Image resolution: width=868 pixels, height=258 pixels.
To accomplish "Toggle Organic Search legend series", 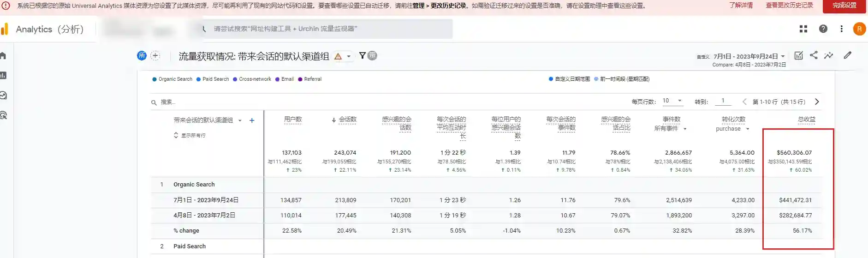I will [x=172, y=79].
